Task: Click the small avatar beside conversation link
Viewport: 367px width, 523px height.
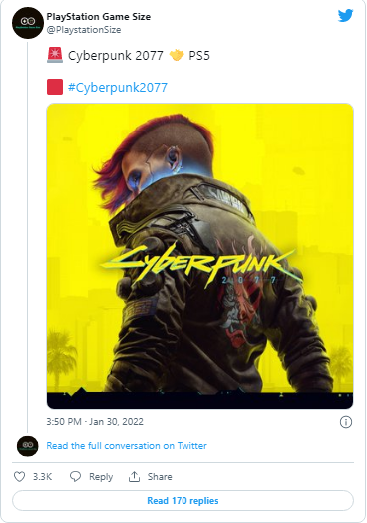Action: 28,446
